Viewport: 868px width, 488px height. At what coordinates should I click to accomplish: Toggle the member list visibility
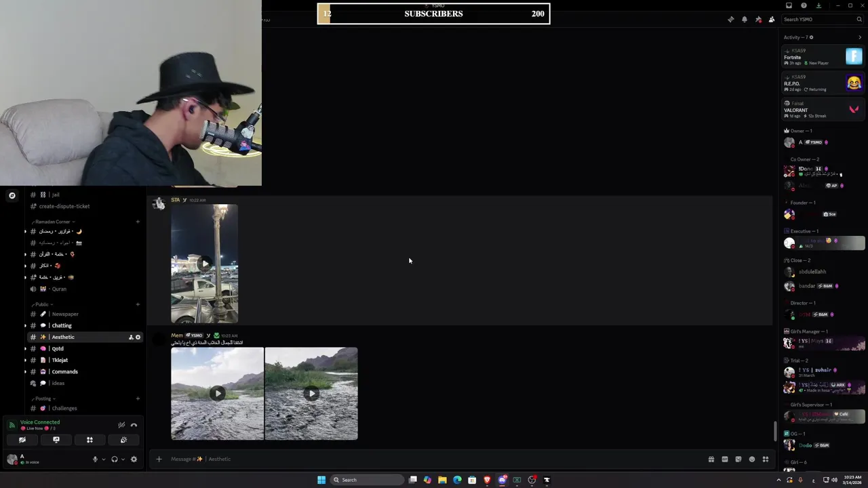click(772, 20)
